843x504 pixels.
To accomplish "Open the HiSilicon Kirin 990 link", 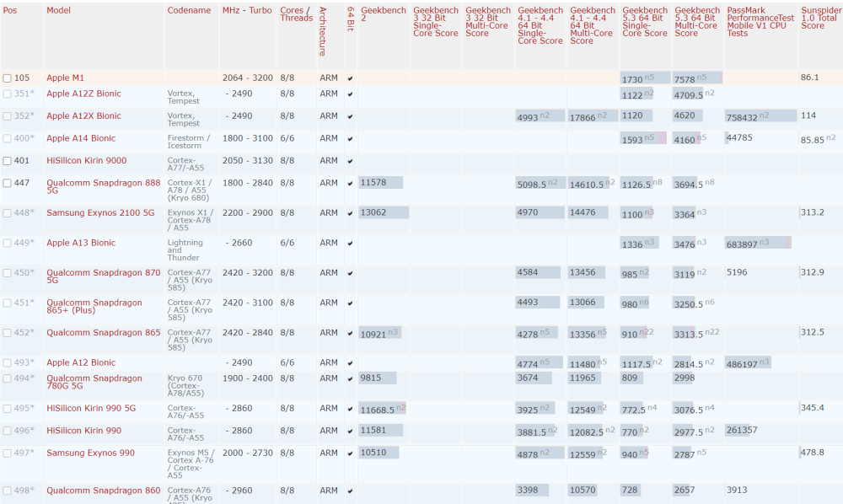I will click(83, 431).
